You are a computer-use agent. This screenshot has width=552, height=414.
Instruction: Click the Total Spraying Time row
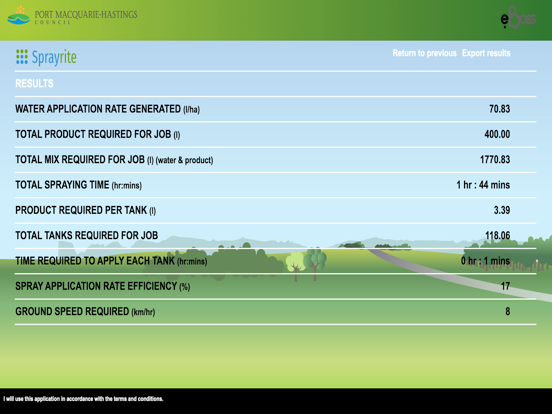pyautogui.click(x=275, y=185)
